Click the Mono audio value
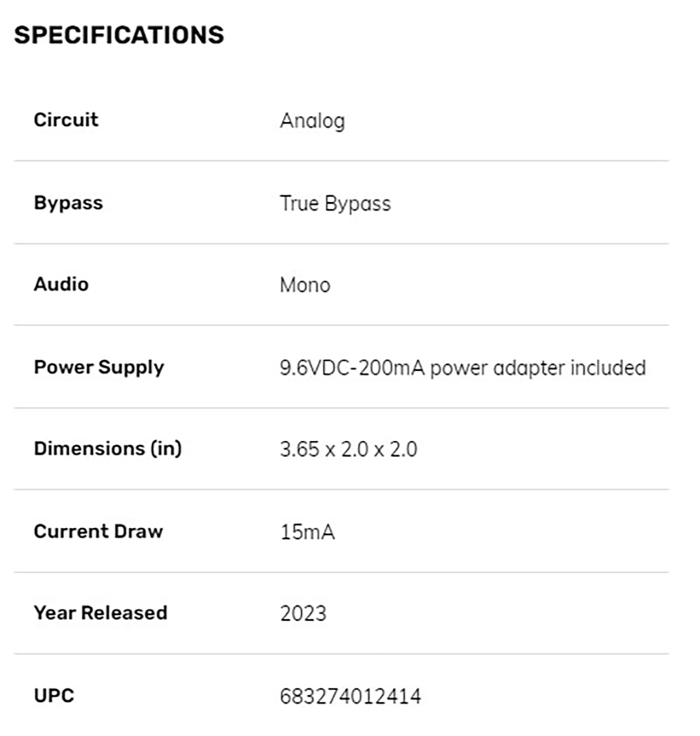Screen dimensions: 700x736 [305, 285]
